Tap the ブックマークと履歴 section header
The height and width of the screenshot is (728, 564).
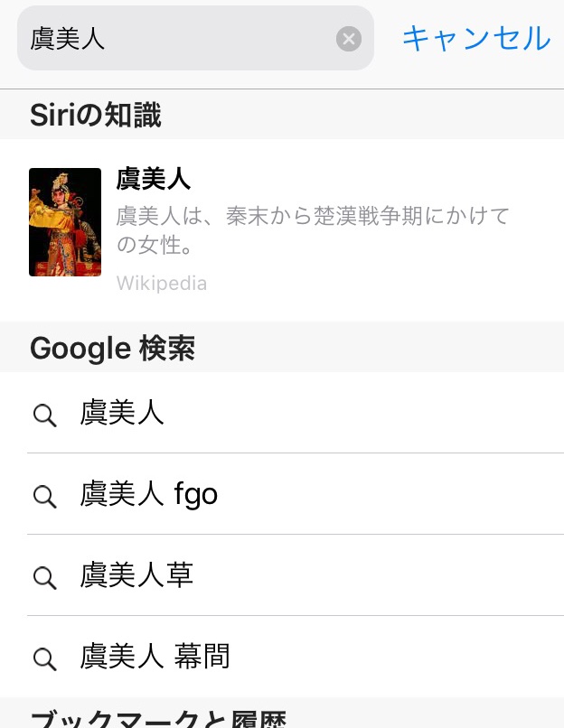tap(158, 719)
